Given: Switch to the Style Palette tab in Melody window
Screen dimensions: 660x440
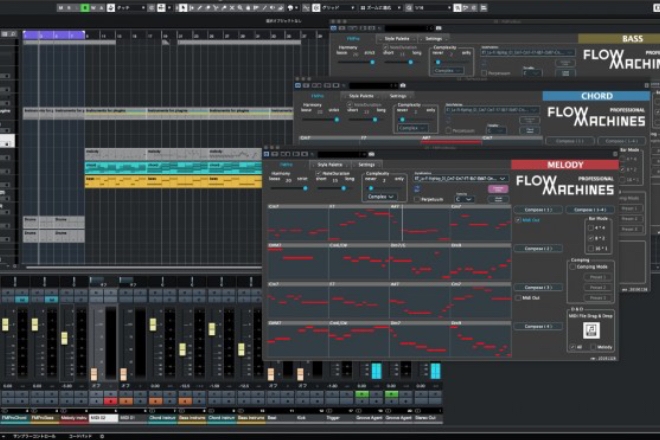Looking at the screenshot, I should (x=329, y=163).
